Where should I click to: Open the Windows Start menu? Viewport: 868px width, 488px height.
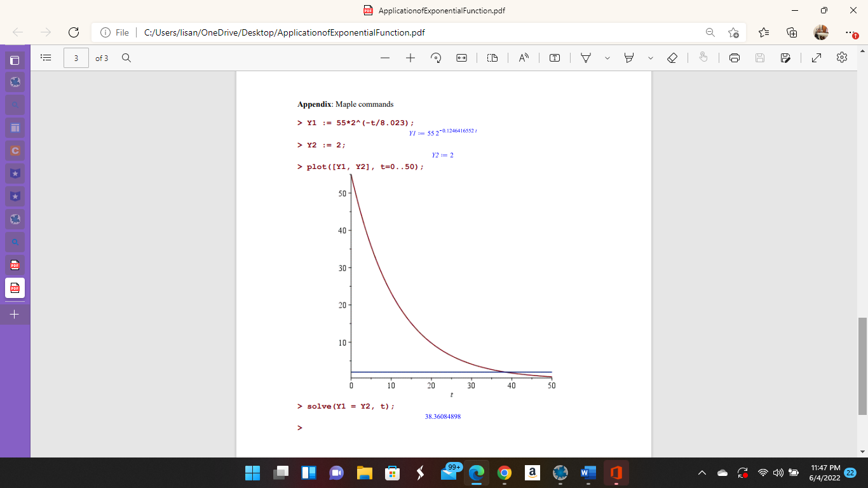(252, 473)
